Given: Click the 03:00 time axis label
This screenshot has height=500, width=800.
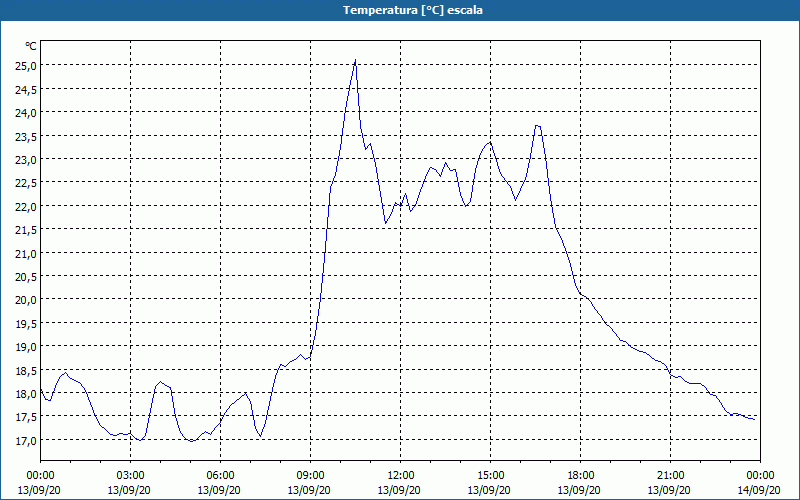Looking at the screenshot, I should (x=130, y=476).
